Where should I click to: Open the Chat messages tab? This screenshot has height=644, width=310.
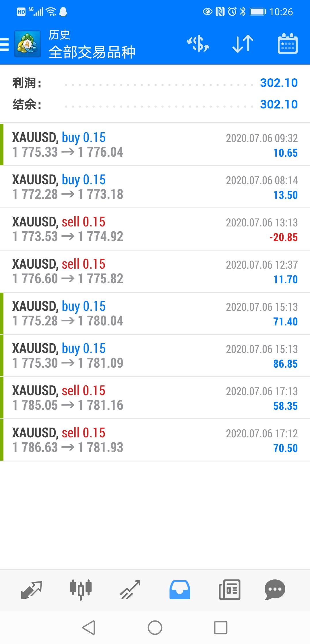(x=275, y=590)
